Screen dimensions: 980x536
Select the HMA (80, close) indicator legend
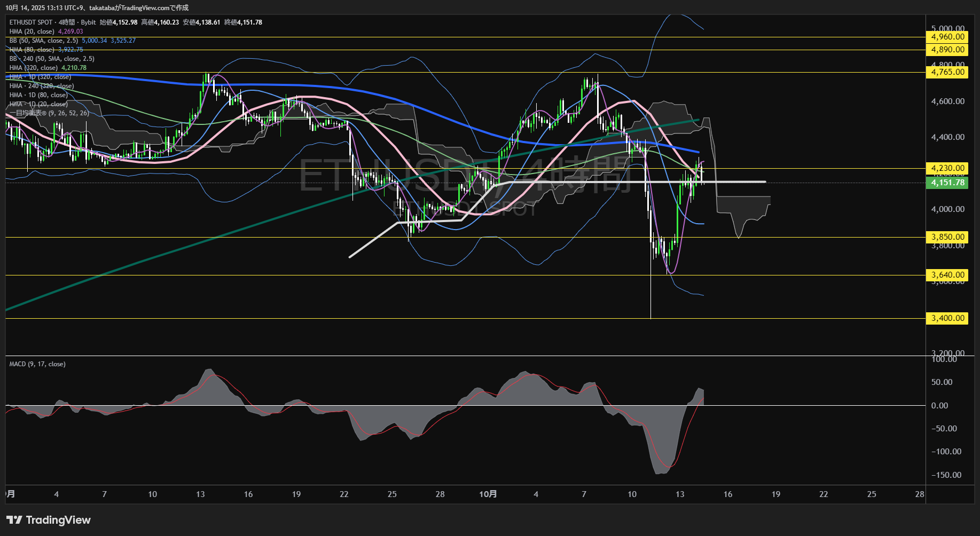(x=32, y=50)
